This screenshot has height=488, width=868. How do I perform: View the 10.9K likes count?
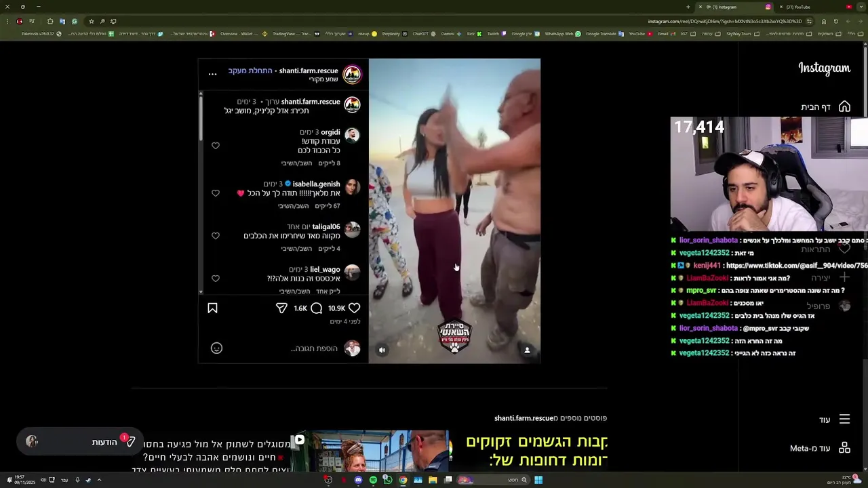337,308
